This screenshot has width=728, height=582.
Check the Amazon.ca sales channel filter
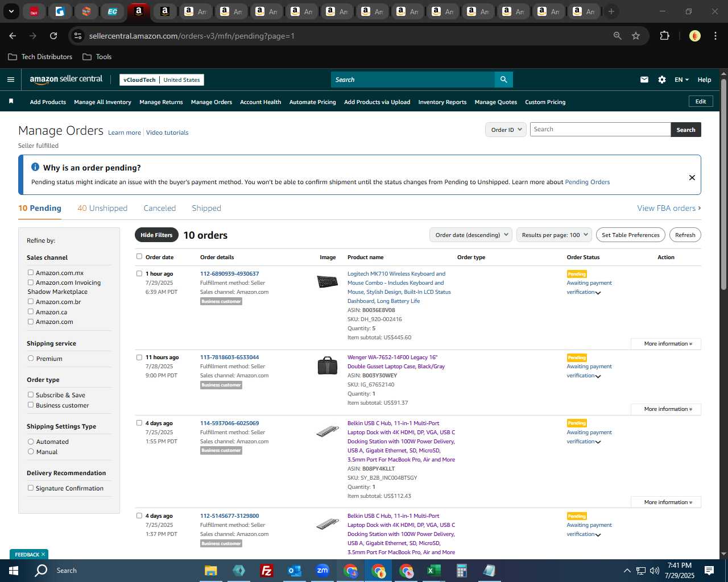tap(31, 311)
